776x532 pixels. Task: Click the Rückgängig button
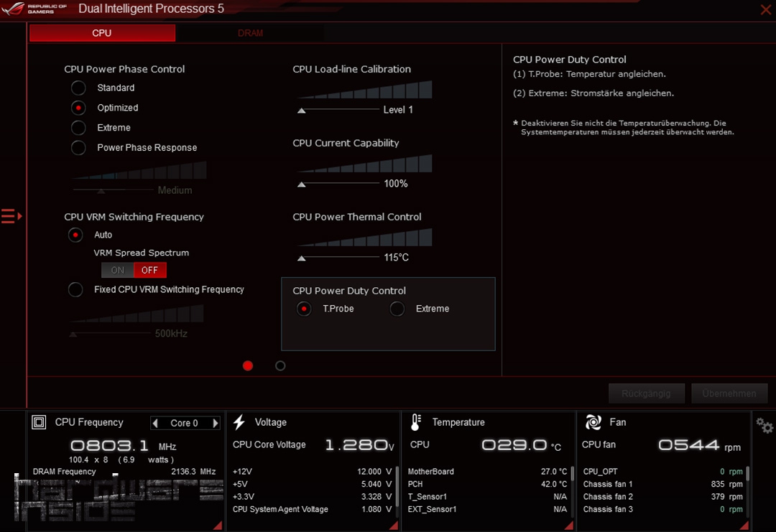647,393
